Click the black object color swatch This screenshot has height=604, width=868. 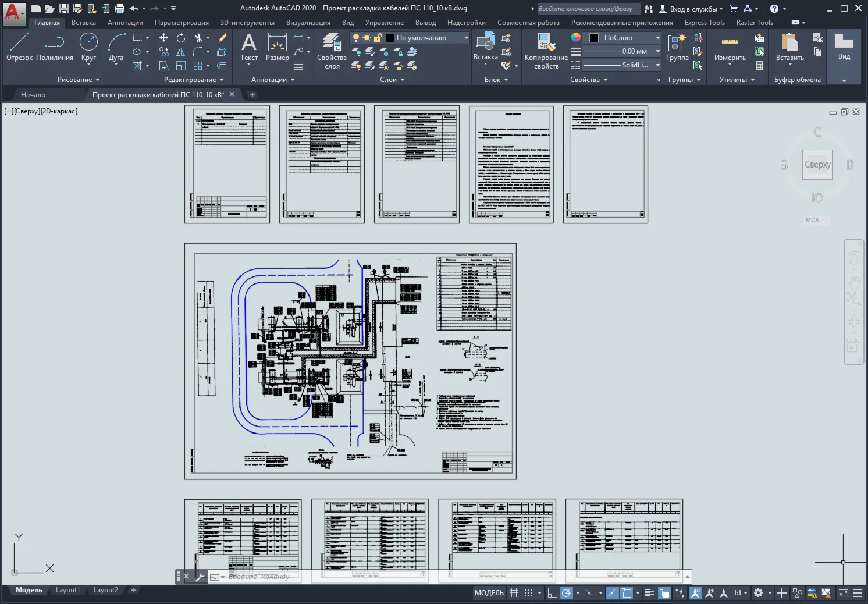coord(594,38)
